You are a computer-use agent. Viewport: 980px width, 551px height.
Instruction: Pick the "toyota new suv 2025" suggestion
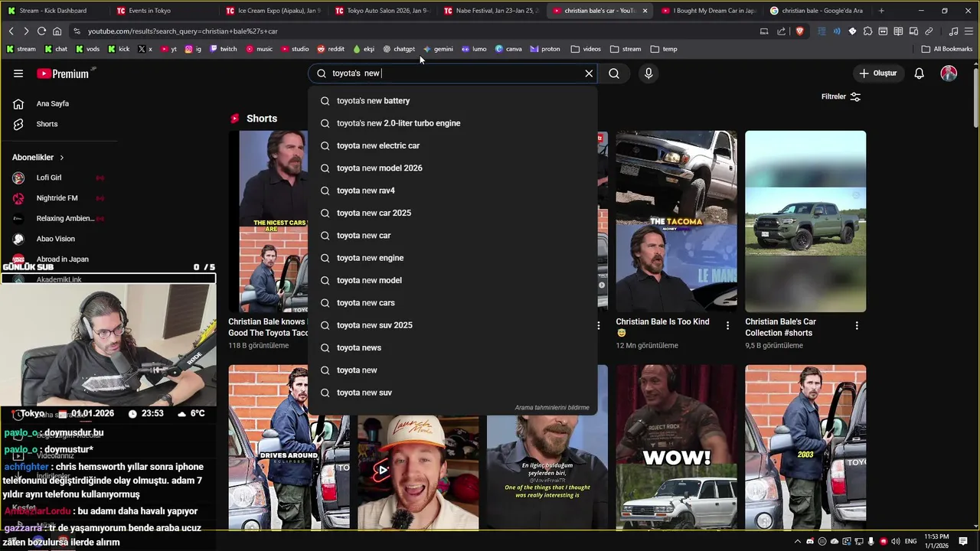(x=452, y=325)
